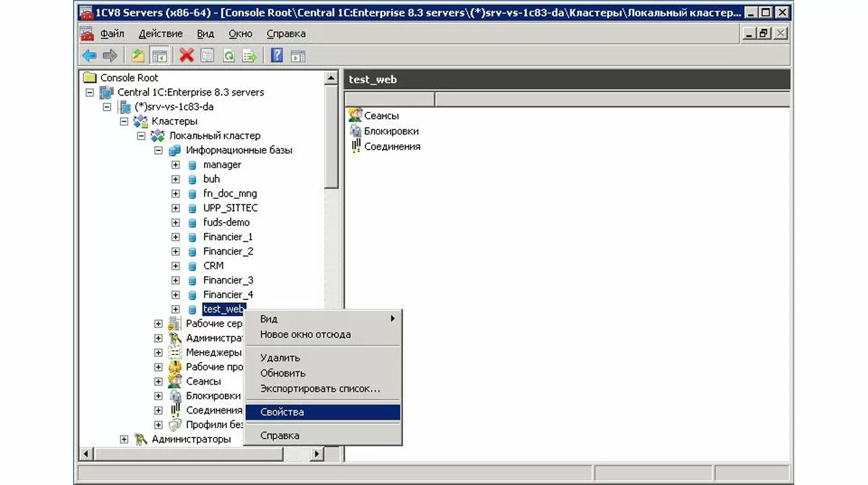The image size is (868, 485).
Task: Choose Экспортировать список in context menu
Action: point(322,389)
